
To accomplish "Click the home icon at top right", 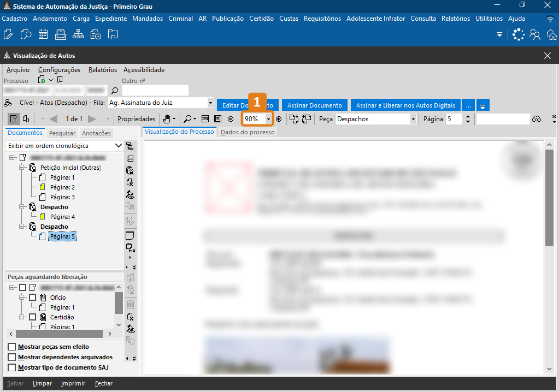I will point(551,35).
